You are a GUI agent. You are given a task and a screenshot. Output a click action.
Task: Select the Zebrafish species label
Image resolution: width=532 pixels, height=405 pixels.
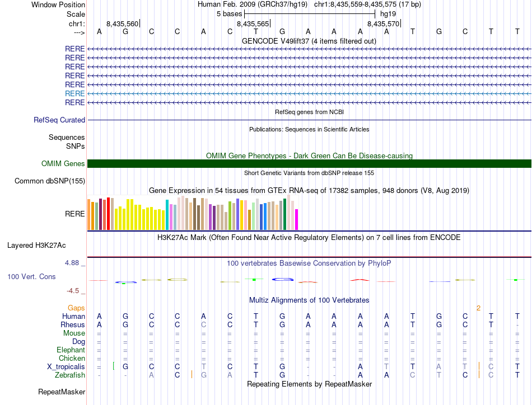point(70,375)
